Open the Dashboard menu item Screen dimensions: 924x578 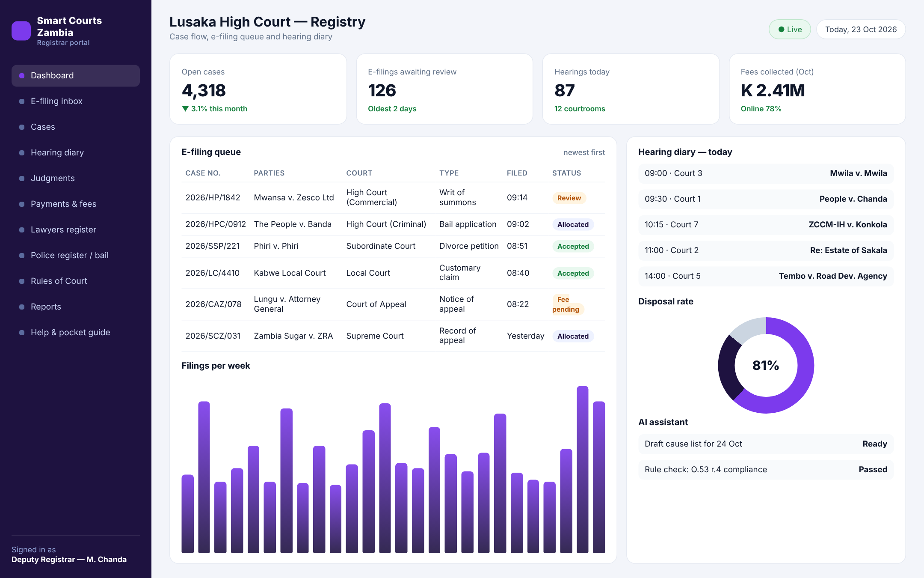pyautogui.click(x=76, y=76)
